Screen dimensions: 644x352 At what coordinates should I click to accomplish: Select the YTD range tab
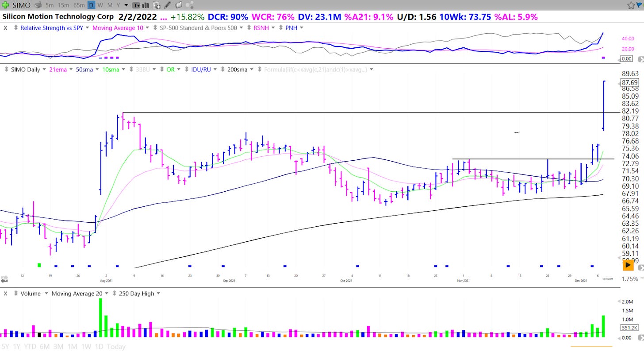click(x=30, y=347)
